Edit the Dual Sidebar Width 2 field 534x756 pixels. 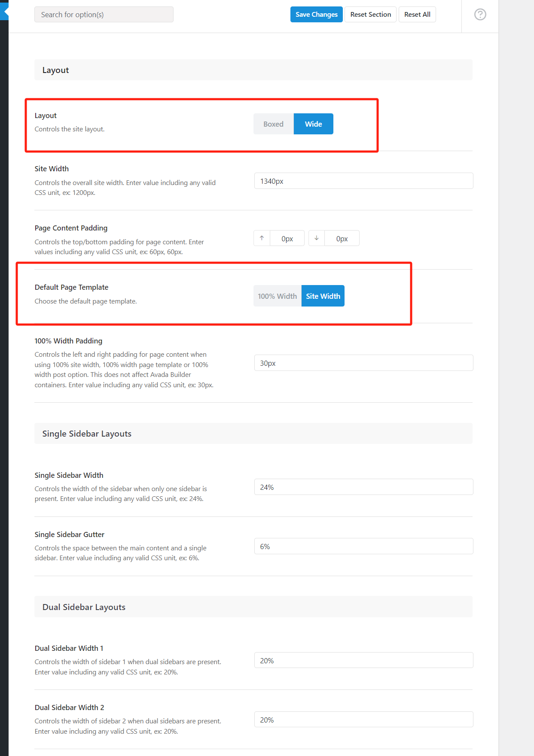363,720
